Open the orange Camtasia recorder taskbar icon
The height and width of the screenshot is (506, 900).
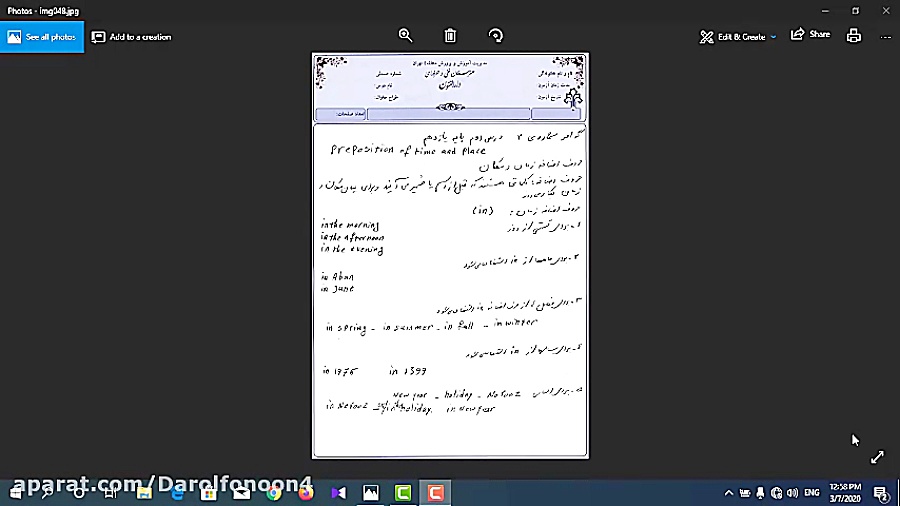coord(436,493)
